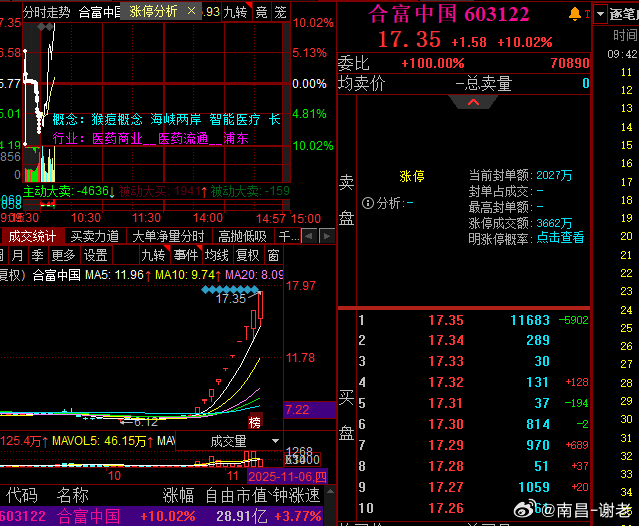This screenshot has height=526, width=639.
Task: Select 季 period button
Action: coord(37,255)
